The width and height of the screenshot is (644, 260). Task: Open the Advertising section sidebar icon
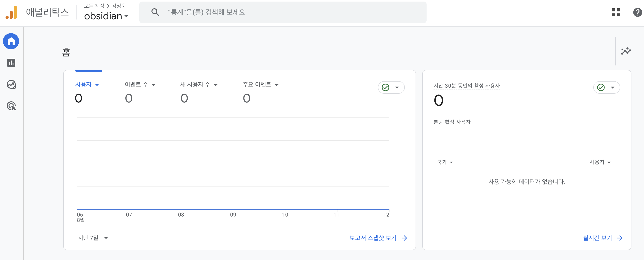tap(11, 106)
